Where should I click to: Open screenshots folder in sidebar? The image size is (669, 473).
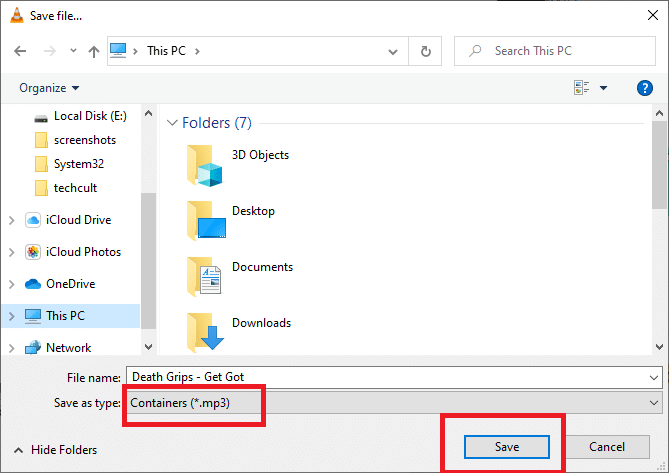pyautogui.click(x=85, y=140)
